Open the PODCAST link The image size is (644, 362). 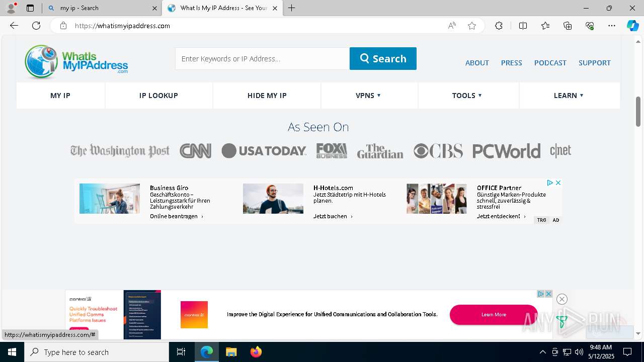pos(550,63)
